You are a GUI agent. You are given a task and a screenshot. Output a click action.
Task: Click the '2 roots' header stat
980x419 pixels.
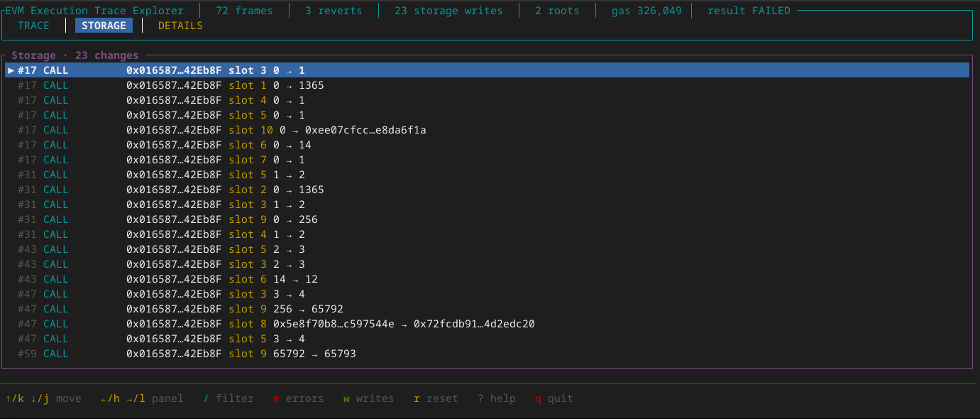pos(557,11)
